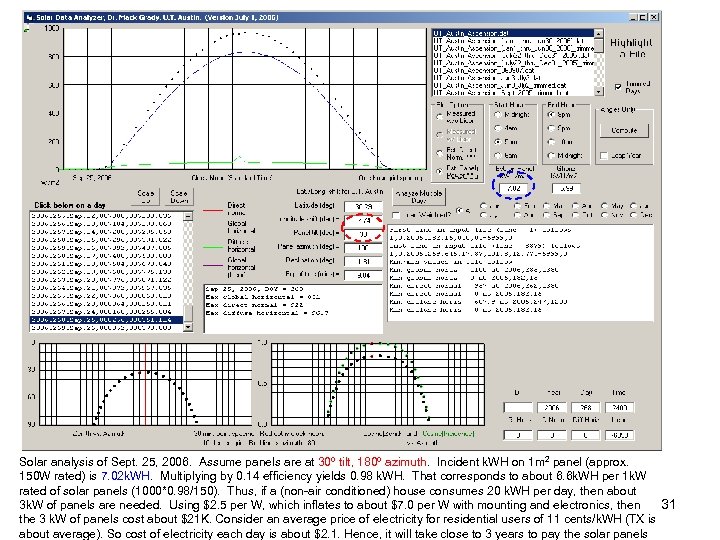Select the first Measured plot option radio
Viewport: 720px width, 540px height.
tap(439, 117)
